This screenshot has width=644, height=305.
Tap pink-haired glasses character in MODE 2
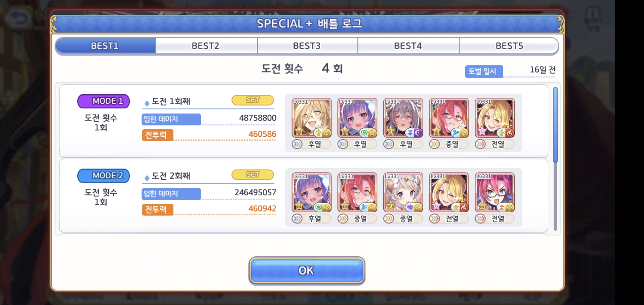(x=494, y=192)
